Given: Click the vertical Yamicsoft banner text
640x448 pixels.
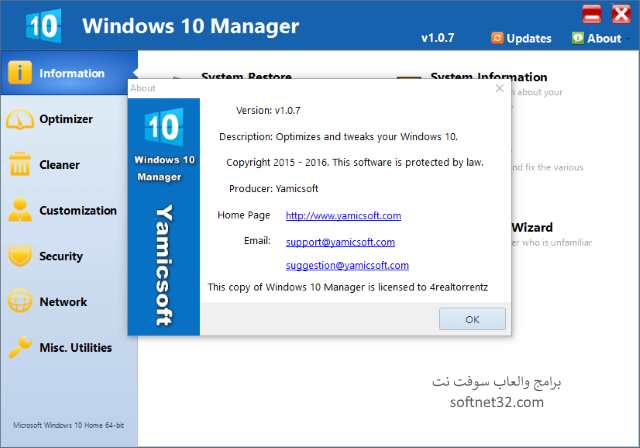Looking at the screenshot, I should (x=164, y=265).
